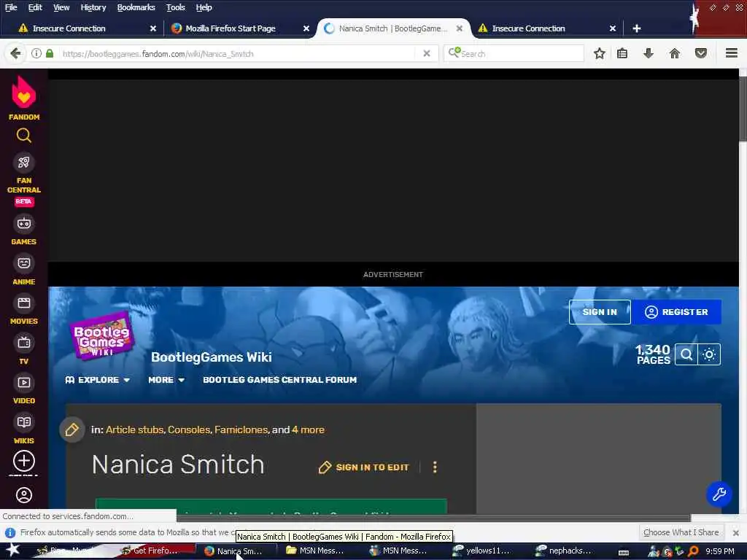The width and height of the screenshot is (747, 560).
Task: Open the Tools menu
Action: 175,7
